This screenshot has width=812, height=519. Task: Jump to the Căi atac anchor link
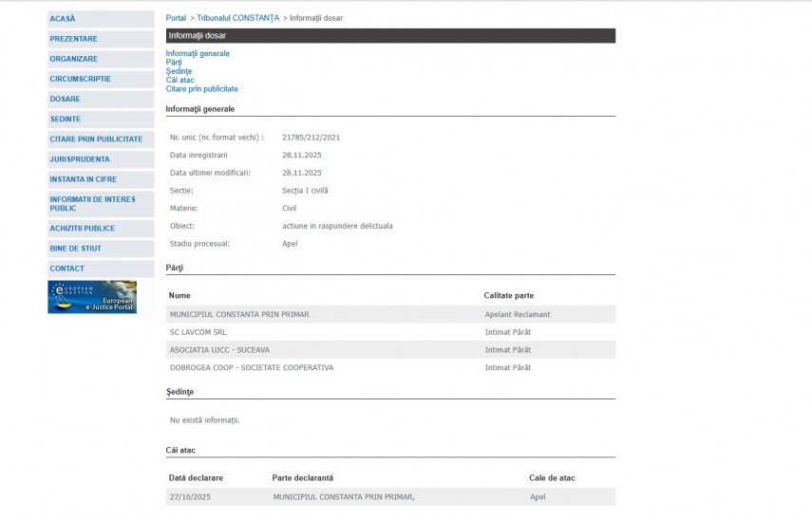179,81
